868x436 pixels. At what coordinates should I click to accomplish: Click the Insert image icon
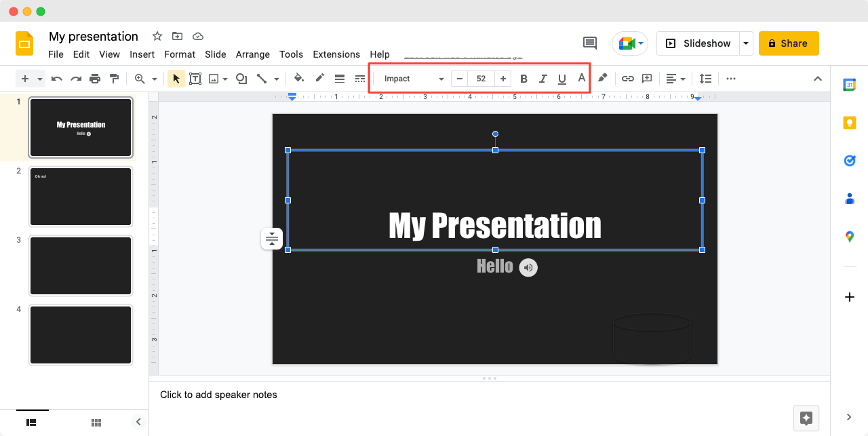214,79
